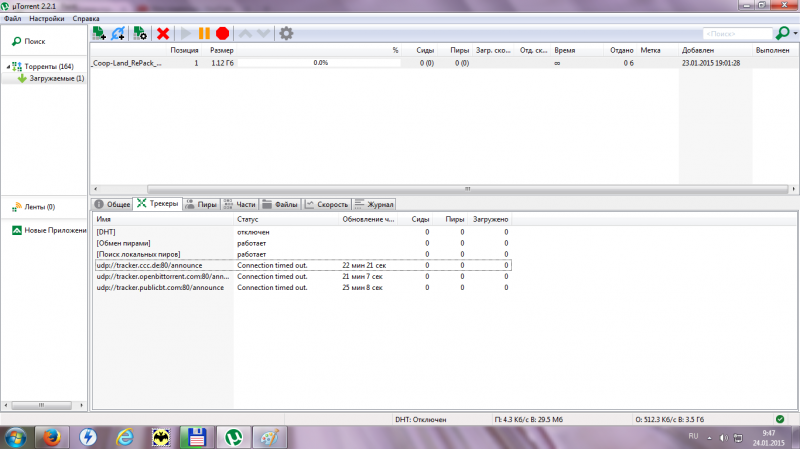The image size is (800, 449).
Task: Open Firefox from the taskbar
Action: pos(52,438)
